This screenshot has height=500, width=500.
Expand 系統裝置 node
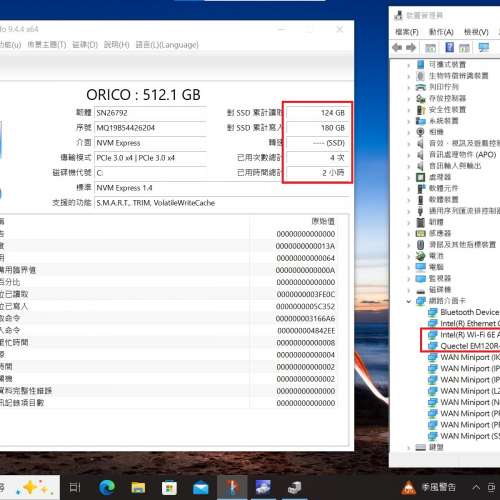[x=409, y=121]
